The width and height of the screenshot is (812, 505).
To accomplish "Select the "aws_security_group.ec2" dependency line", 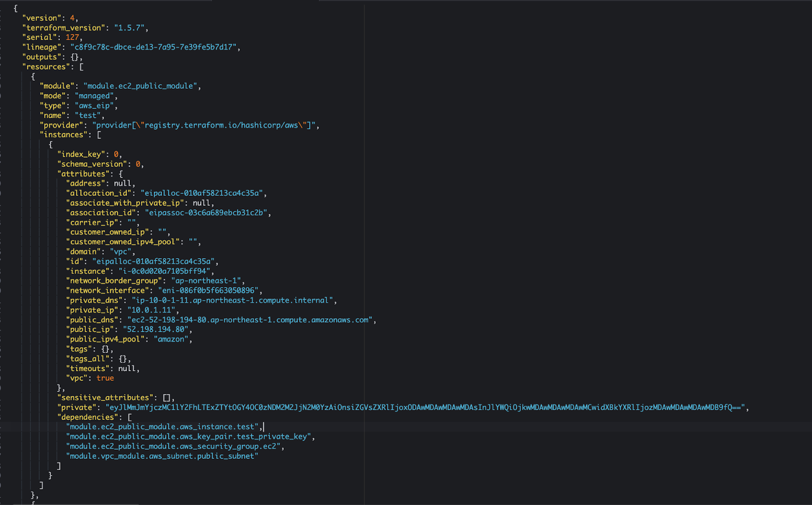I will (x=173, y=446).
